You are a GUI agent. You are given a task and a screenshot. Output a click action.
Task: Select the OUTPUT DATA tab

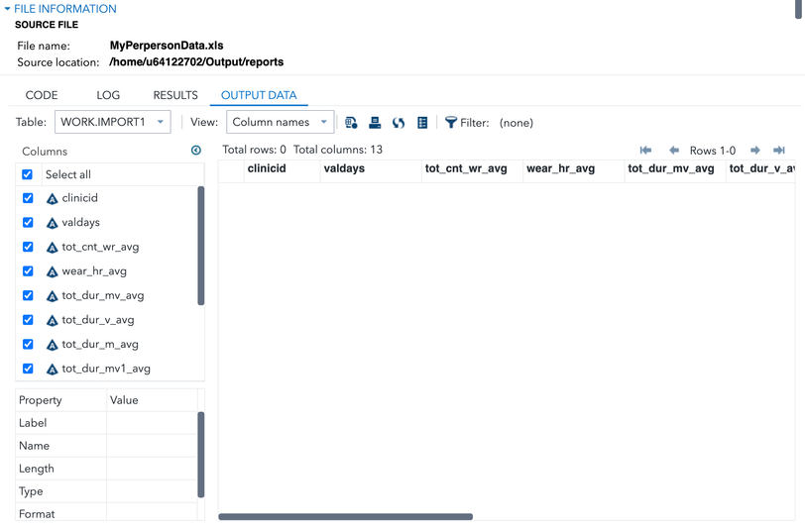click(x=259, y=95)
